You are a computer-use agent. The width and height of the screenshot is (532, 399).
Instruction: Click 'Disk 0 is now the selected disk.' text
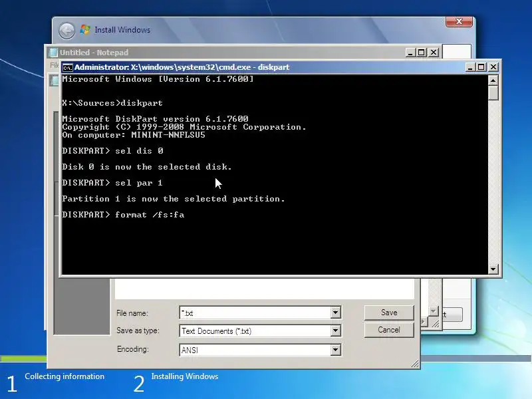tap(146, 167)
